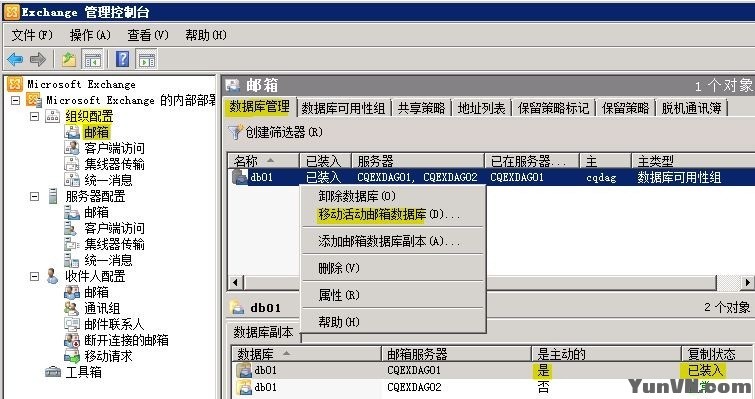Image resolution: width=755 pixels, height=399 pixels.
Task: Open the 操作(A) menu
Action: pos(90,35)
